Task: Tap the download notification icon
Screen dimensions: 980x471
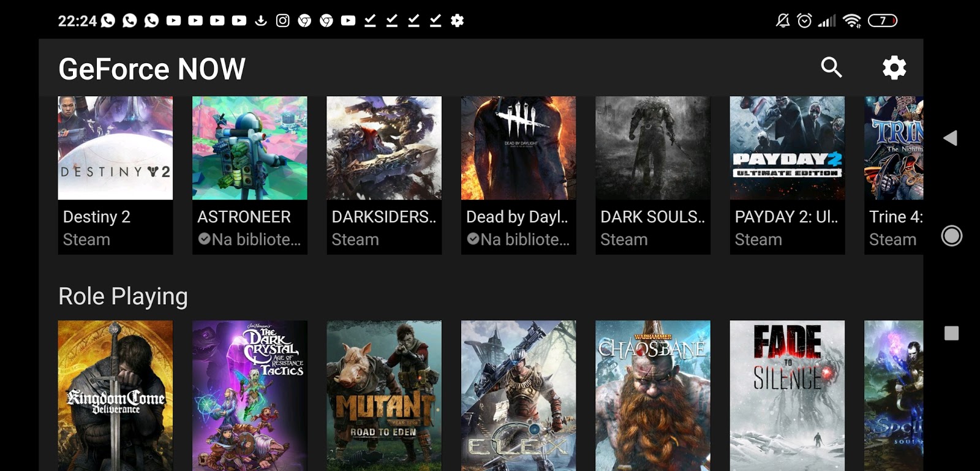Action: (x=261, y=20)
